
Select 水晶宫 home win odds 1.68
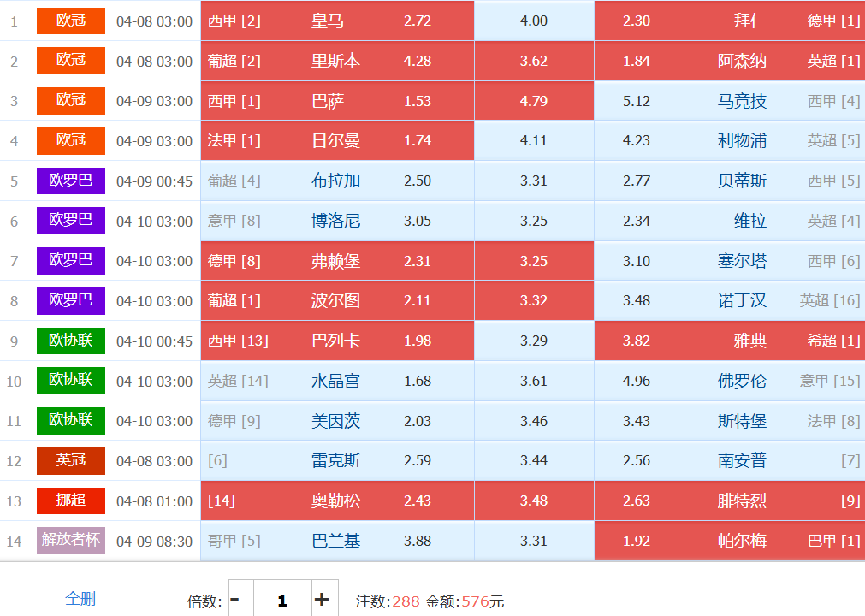click(337, 381)
